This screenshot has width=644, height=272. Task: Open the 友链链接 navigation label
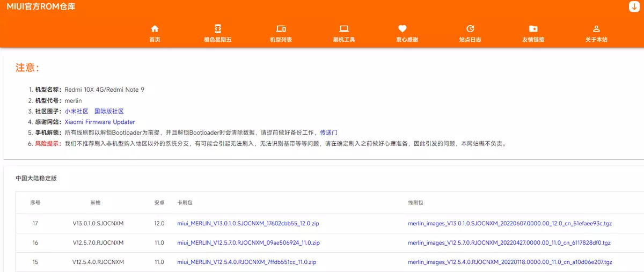click(533, 40)
